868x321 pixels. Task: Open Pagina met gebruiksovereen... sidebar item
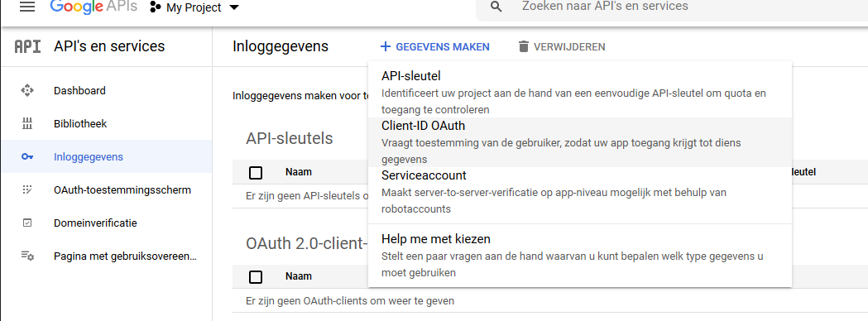[x=106, y=256]
